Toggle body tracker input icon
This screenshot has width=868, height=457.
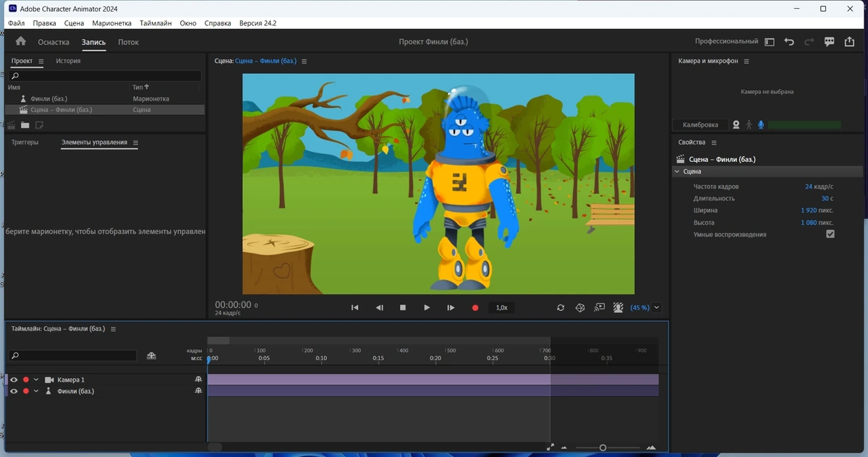click(748, 124)
